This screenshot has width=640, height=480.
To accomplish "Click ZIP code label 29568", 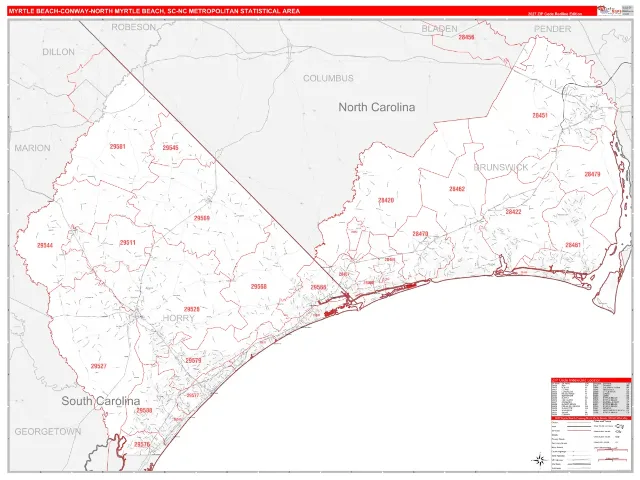I will [x=259, y=287].
